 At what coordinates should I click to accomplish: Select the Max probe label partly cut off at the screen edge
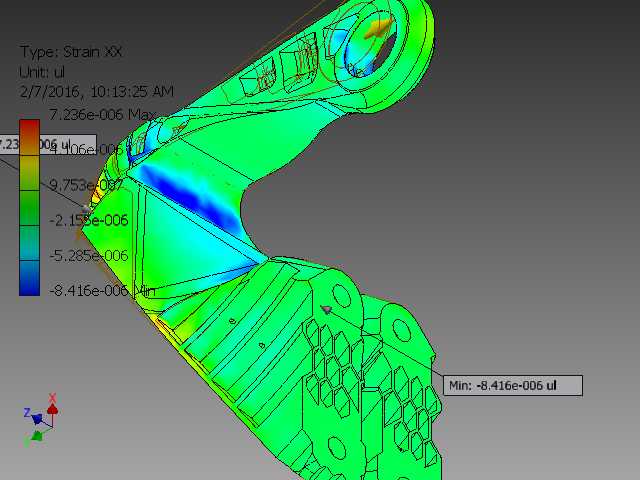pyautogui.click(x=48, y=144)
